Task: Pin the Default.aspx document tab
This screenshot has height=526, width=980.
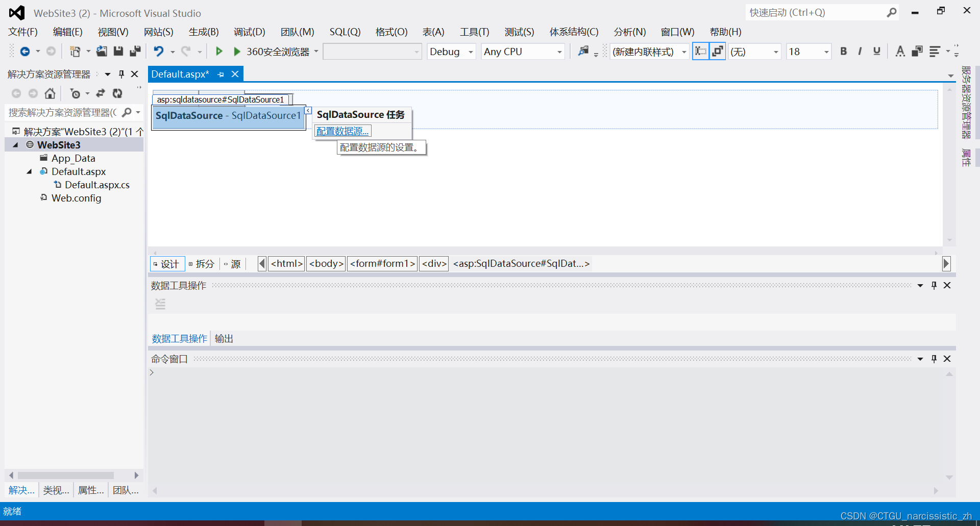Action: tap(220, 74)
